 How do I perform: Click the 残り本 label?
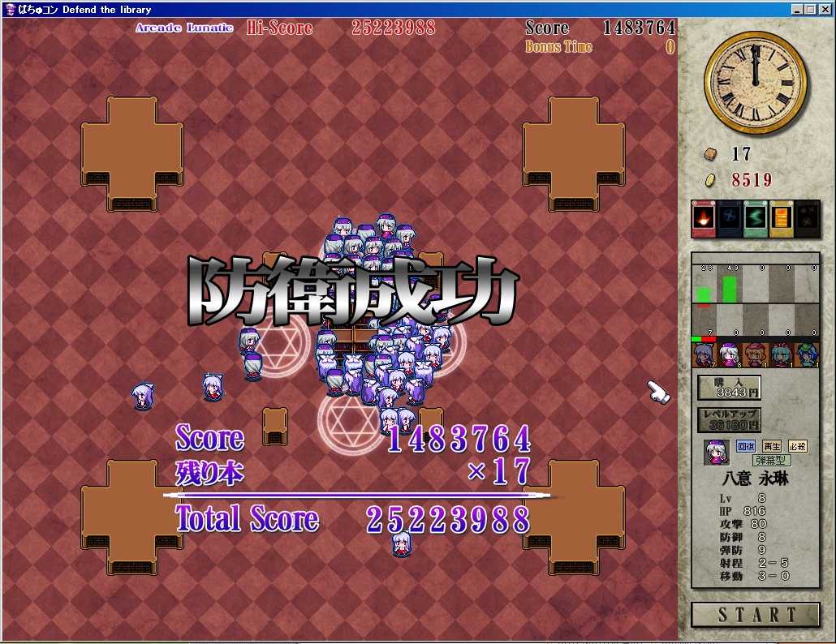click(x=209, y=473)
